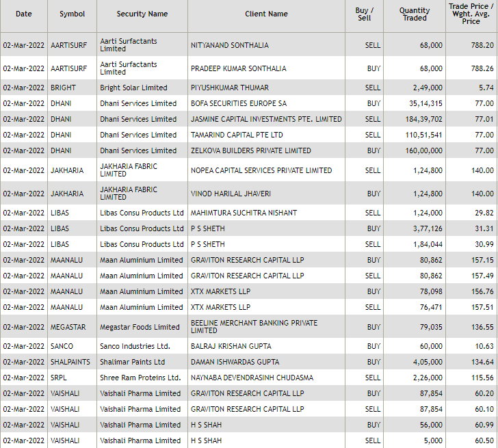Click the Date column header

[24, 14]
